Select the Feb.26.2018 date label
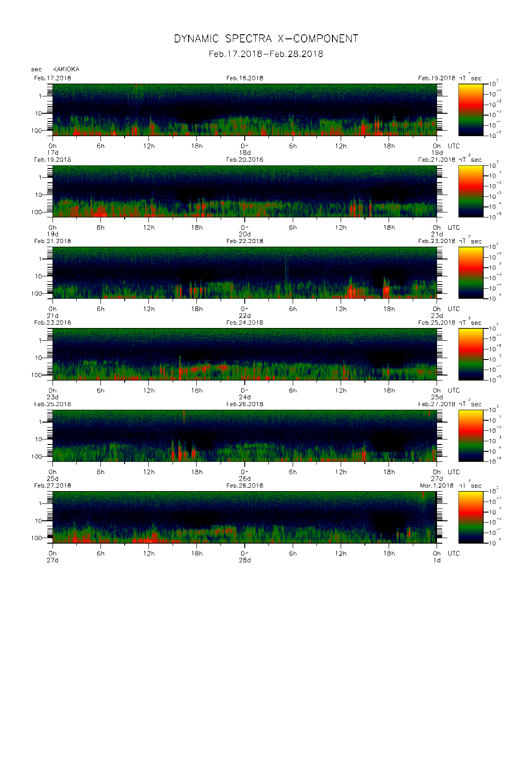The image size is (532, 767). 245,404
